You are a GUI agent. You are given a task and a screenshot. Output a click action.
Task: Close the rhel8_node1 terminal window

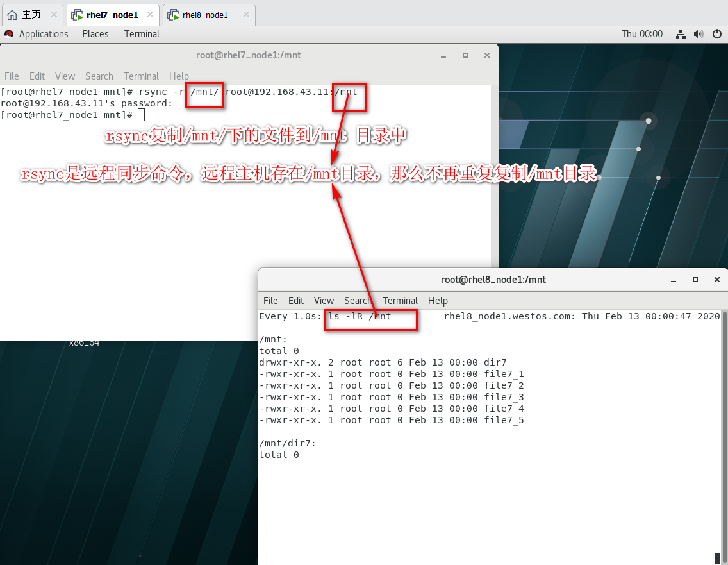[x=717, y=280]
